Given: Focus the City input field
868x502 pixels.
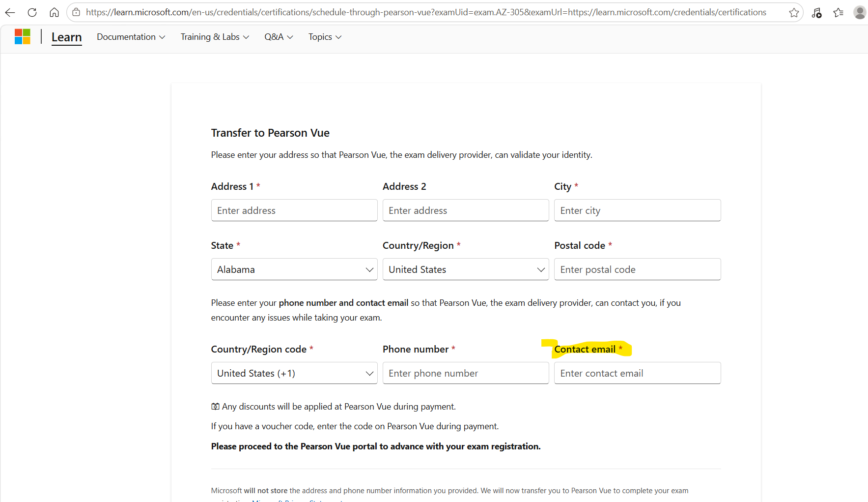Looking at the screenshot, I should coord(637,210).
